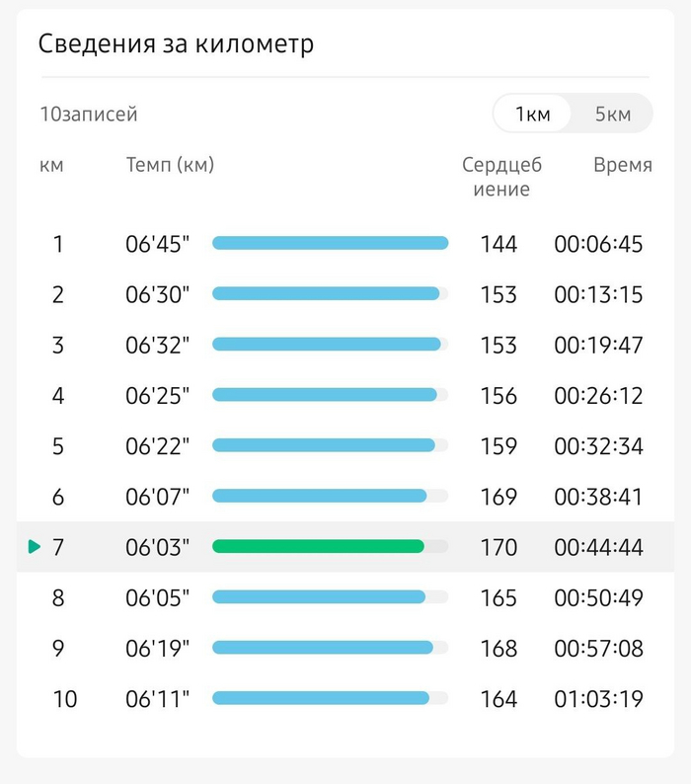Screen dimensions: 691x784
Task: Click time 00:57:08 in kilometer 9 row
Action: pyautogui.click(x=598, y=649)
